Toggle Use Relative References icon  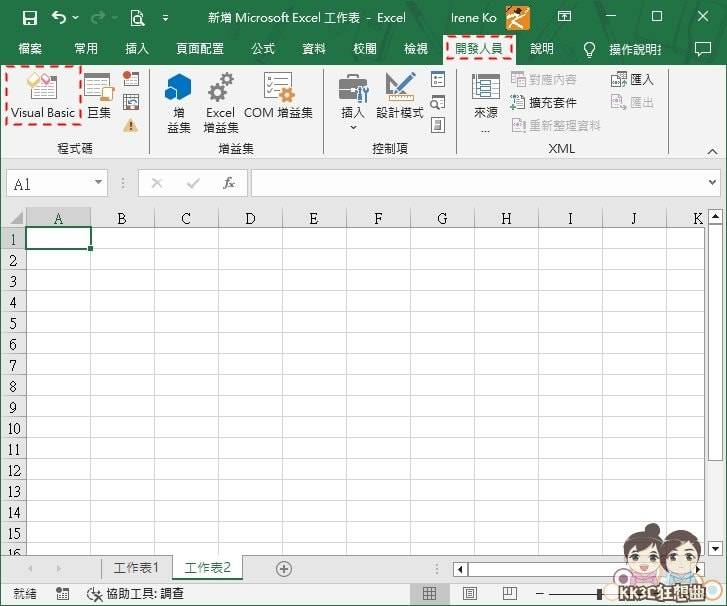click(131, 102)
